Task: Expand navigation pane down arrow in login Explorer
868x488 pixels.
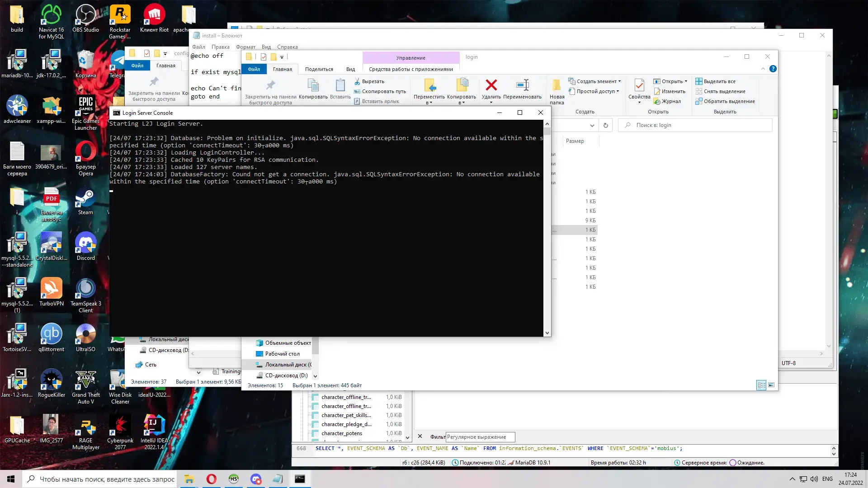Action: tap(315, 376)
